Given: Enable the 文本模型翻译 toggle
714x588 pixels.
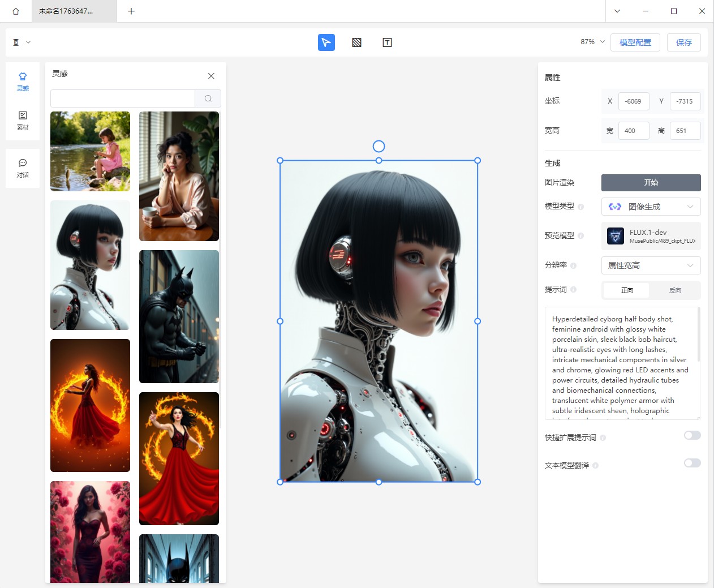Looking at the screenshot, I should coord(692,463).
